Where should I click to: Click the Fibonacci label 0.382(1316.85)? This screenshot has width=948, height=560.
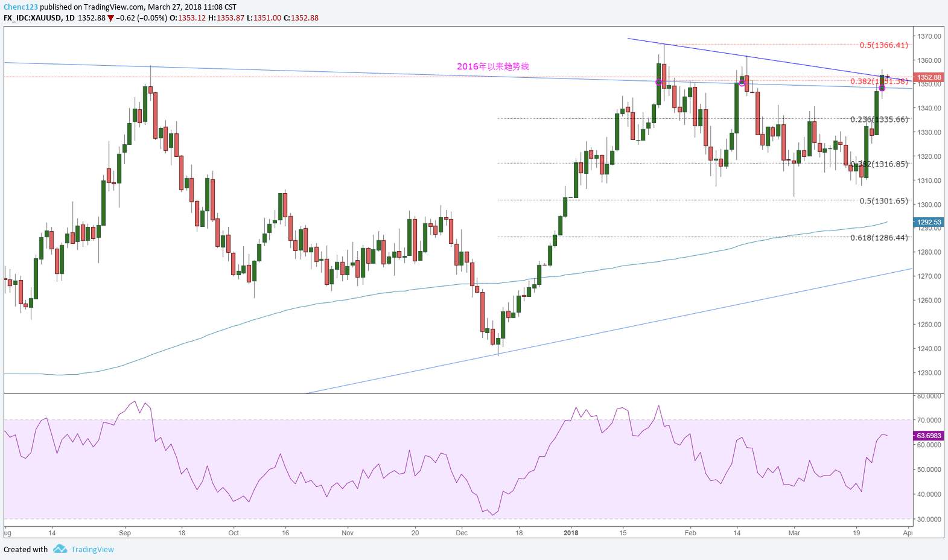click(x=879, y=164)
